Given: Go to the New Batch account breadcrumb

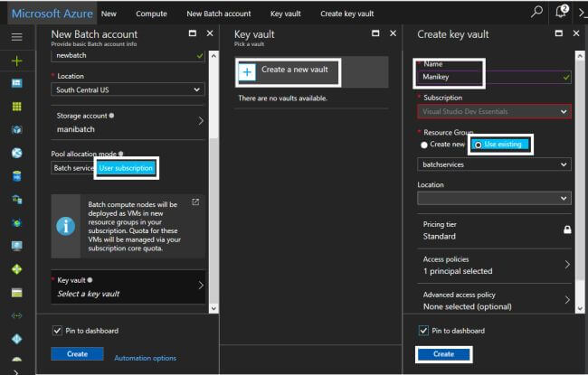Looking at the screenshot, I should click(x=219, y=14).
